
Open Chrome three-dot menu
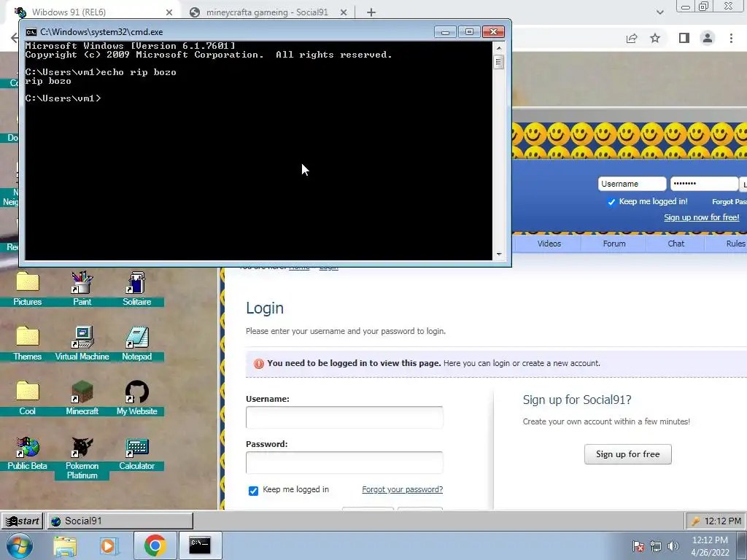731,38
